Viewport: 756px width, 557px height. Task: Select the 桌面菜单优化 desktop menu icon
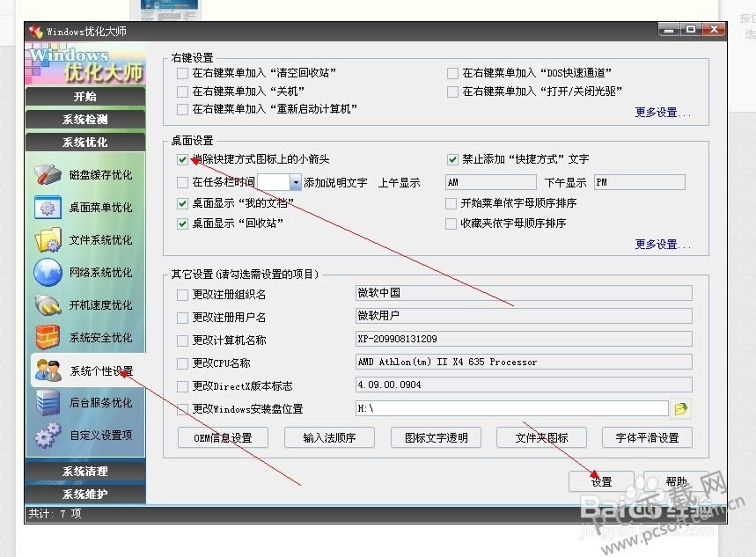(x=48, y=208)
